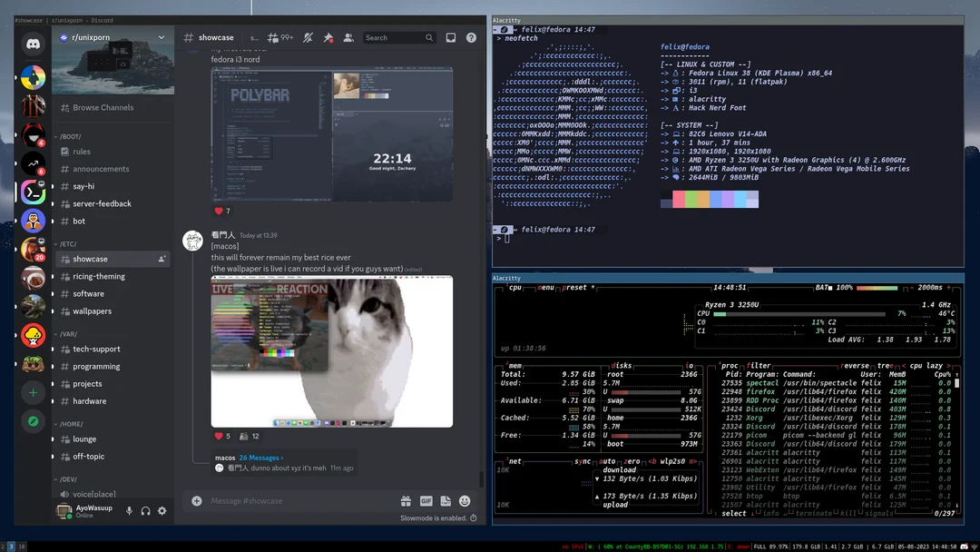Toggle channel notification muting via the crossed bell

[308, 37]
